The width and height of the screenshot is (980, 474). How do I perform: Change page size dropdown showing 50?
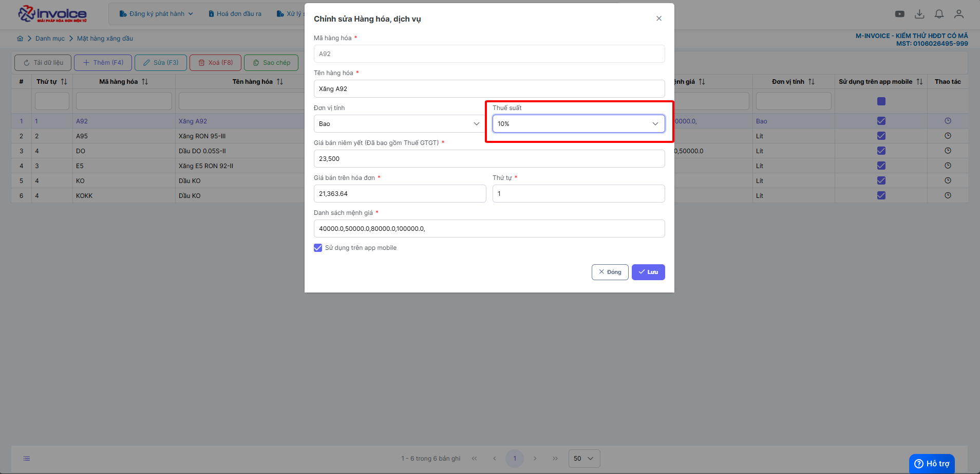pos(584,459)
